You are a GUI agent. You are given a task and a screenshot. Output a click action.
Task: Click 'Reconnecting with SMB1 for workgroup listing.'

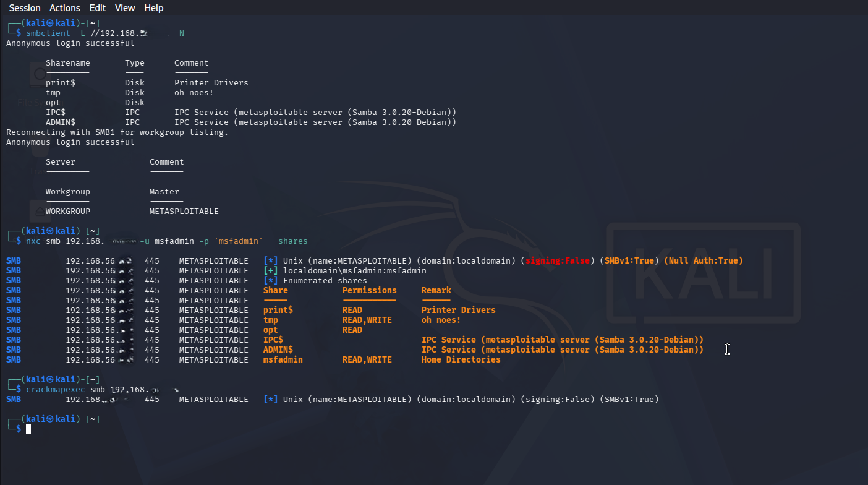point(117,132)
